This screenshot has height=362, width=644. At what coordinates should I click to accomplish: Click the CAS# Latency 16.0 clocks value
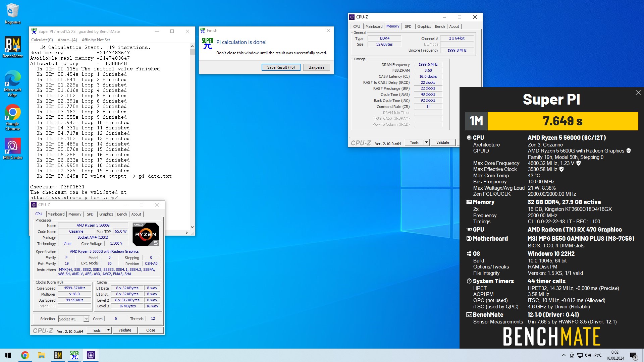point(428,76)
